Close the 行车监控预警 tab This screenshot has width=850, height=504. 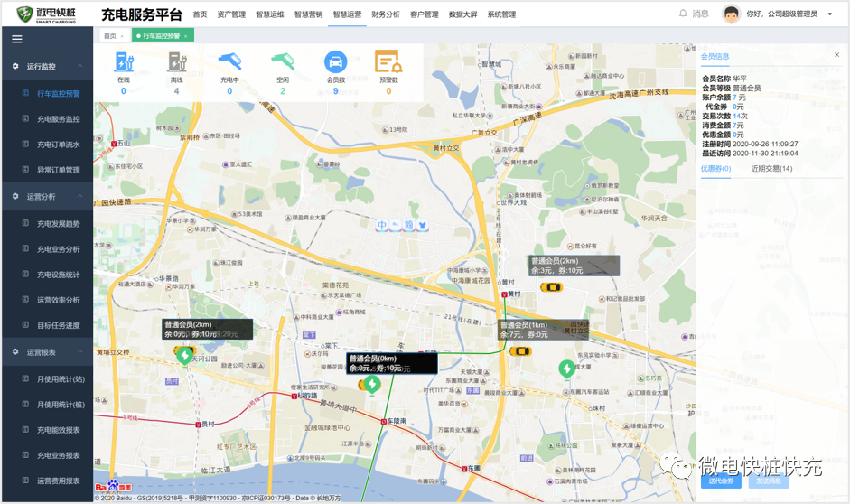pos(185,36)
